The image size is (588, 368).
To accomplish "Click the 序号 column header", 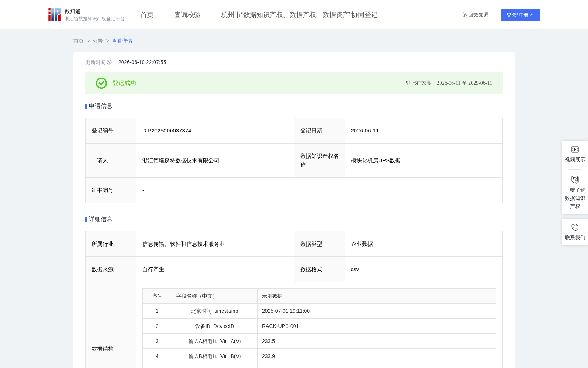I will 157,296.
